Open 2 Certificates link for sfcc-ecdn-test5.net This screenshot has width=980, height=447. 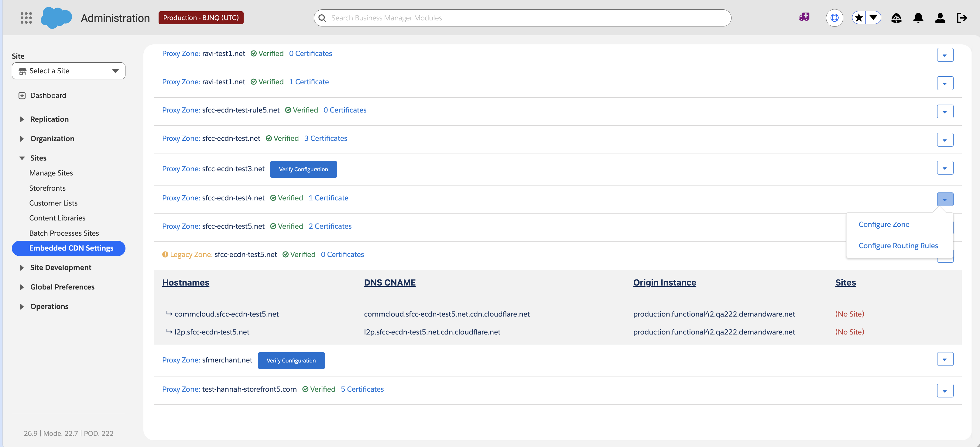click(x=330, y=226)
